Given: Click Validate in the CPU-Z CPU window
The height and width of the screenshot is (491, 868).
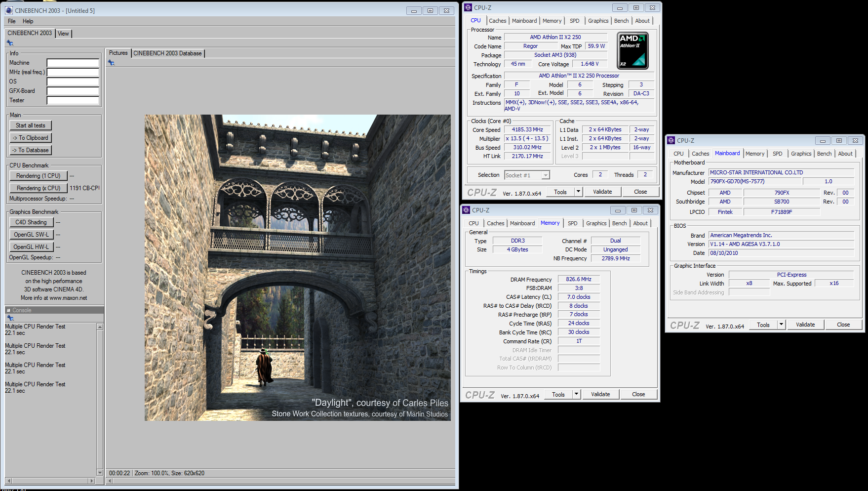Looking at the screenshot, I should [x=602, y=192].
